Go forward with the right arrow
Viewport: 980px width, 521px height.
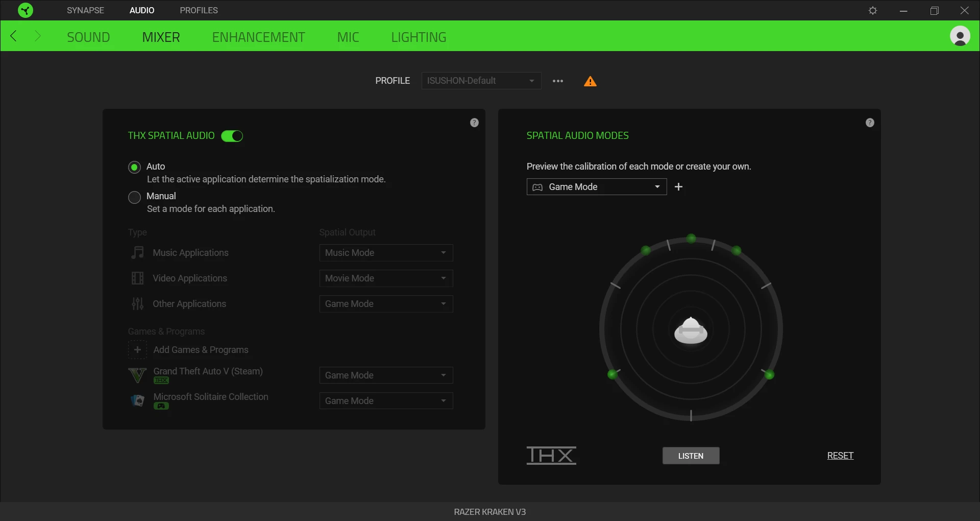pos(37,36)
